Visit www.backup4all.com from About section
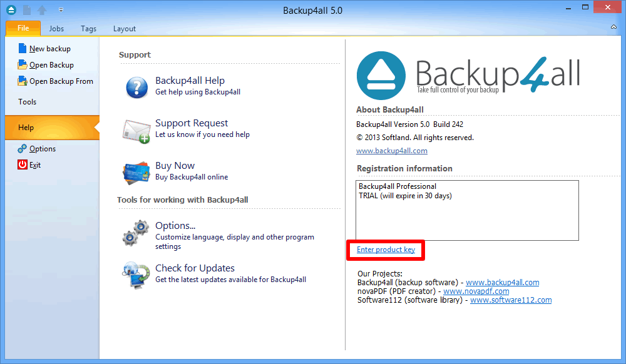The height and width of the screenshot is (364, 626). click(392, 150)
